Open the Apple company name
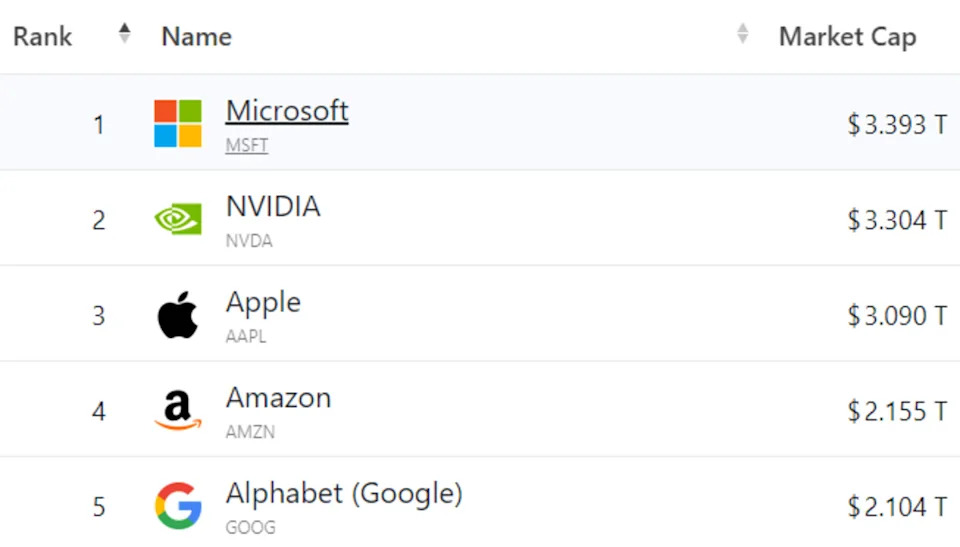The height and width of the screenshot is (547, 960). pos(263,303)
